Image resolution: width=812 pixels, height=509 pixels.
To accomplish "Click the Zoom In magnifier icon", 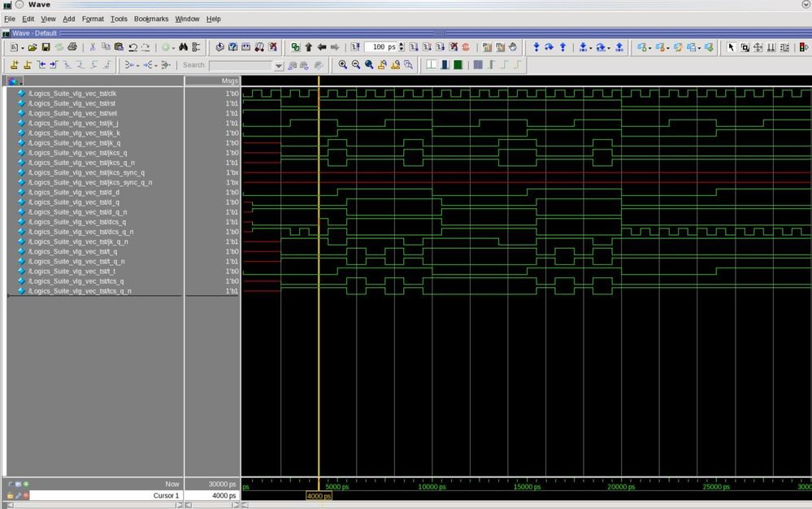I will point(343,65).
